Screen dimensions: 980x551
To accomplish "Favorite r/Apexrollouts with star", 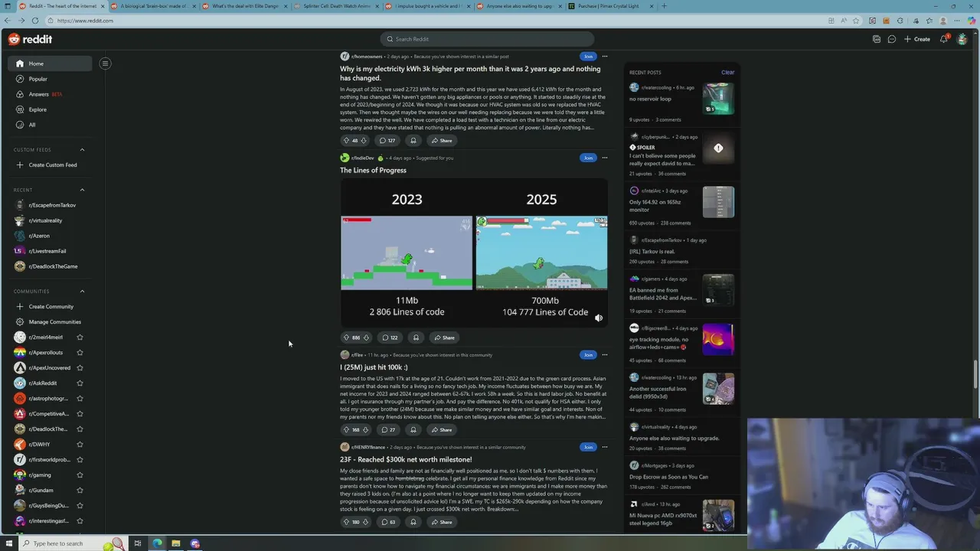I will (x=80, y=352).
